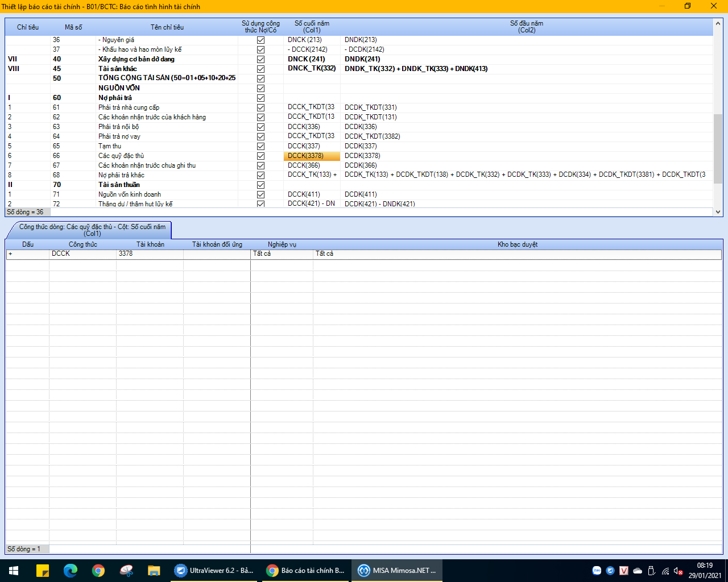Click the 'Tất cả' cell under Kho bạc duyệt
The width and height of the screenshot is (728, 582).
pos(518,254)
